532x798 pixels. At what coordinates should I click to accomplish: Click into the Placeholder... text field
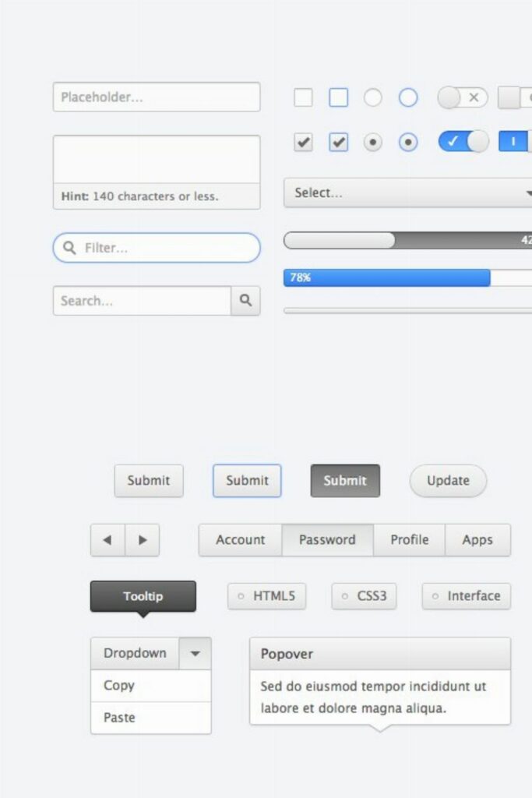(x=157, y=97)
